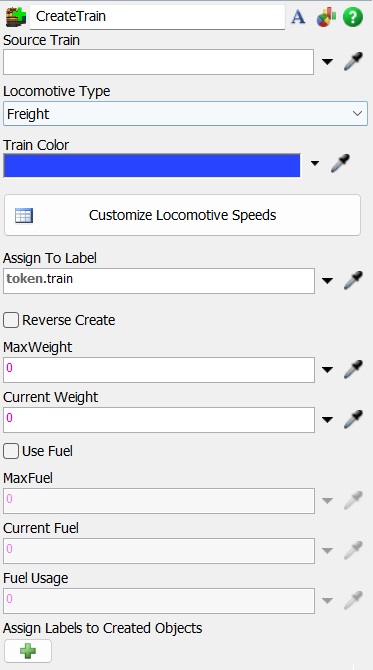Expand the Source Train dropdown arrow
The width and height of the screenshot is (373, 670).
[327, 62]
